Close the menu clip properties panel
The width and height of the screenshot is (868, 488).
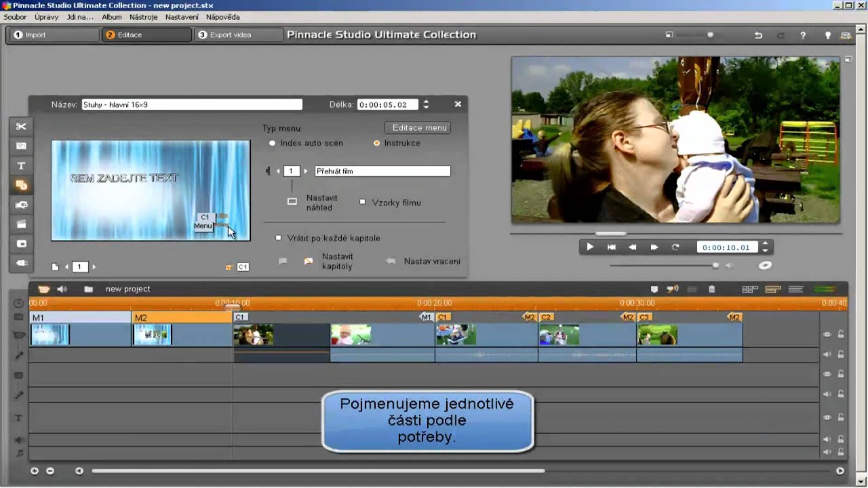click(458, 104)
